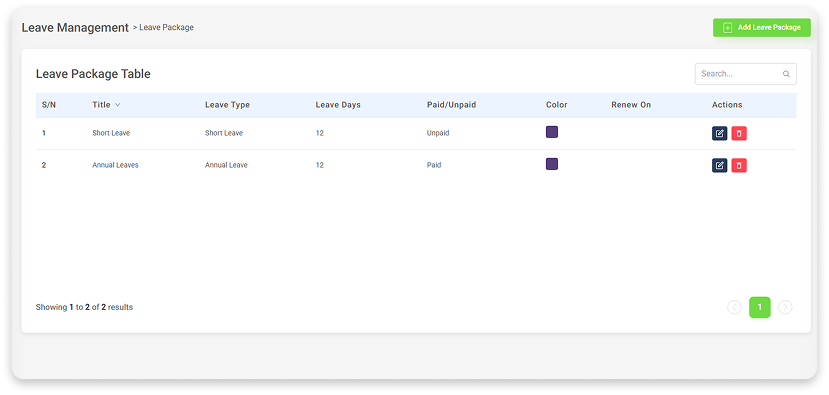
Task: Click the 'Paid' cell in Annual Leaves row
Action: [x=434, y=165]
